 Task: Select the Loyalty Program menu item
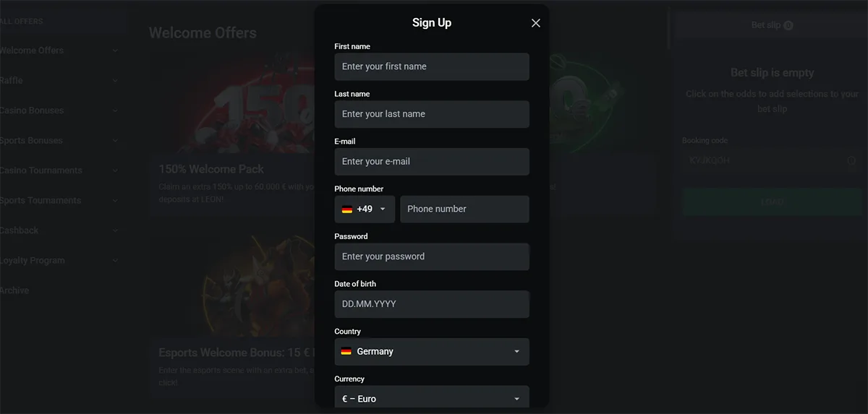pyautogui.click(x=33, y=260)
